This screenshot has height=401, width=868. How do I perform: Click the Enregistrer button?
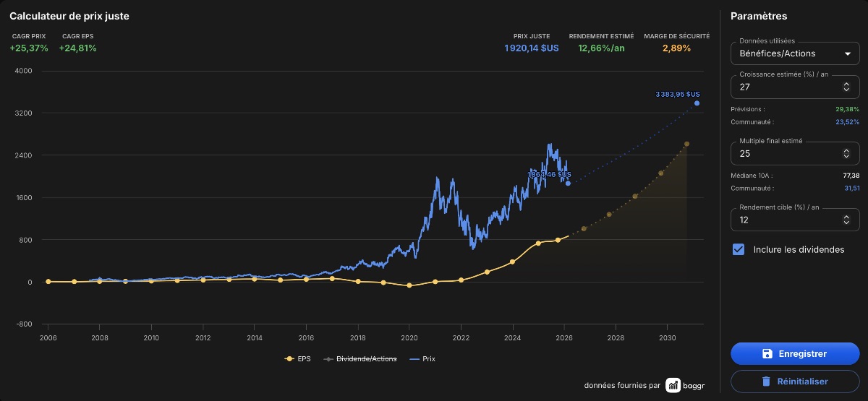795,354
